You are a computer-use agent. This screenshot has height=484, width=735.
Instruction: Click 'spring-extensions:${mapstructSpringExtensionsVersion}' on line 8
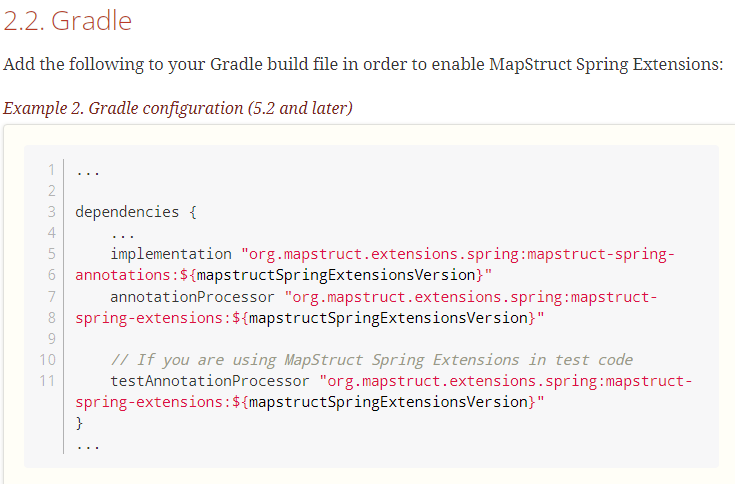tap(309, 318)
